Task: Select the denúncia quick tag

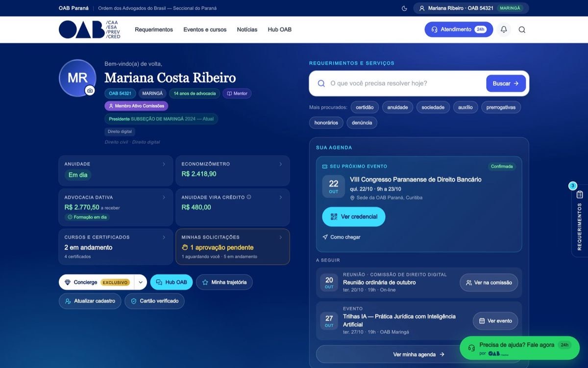Action: [x=362, y=123]
